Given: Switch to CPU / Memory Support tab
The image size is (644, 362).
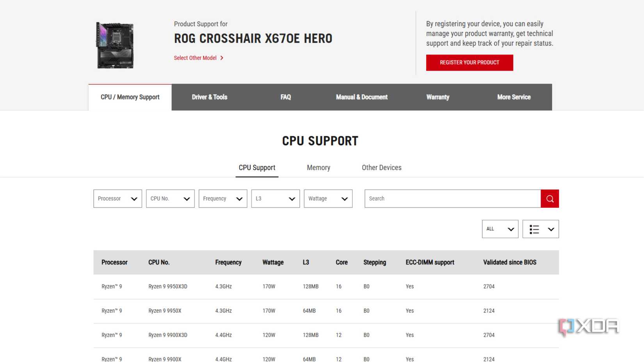Looking at the screenshot, I should [x=130, y=97].
